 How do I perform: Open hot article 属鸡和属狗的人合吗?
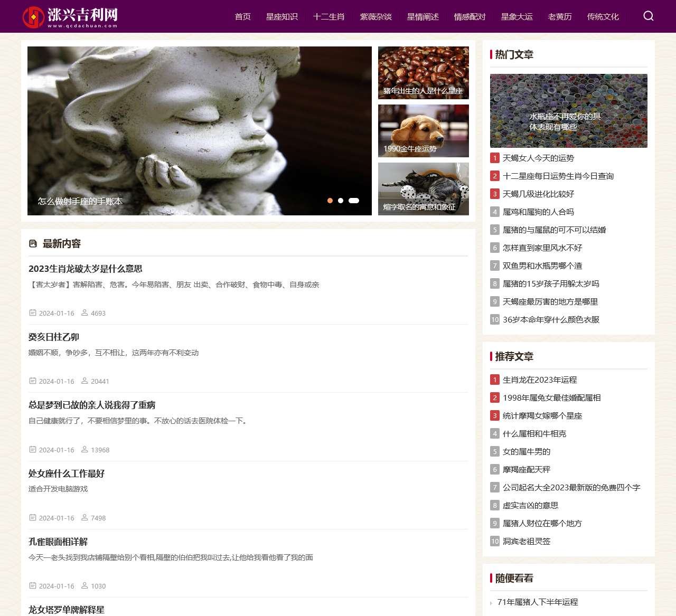click(538, 212)
